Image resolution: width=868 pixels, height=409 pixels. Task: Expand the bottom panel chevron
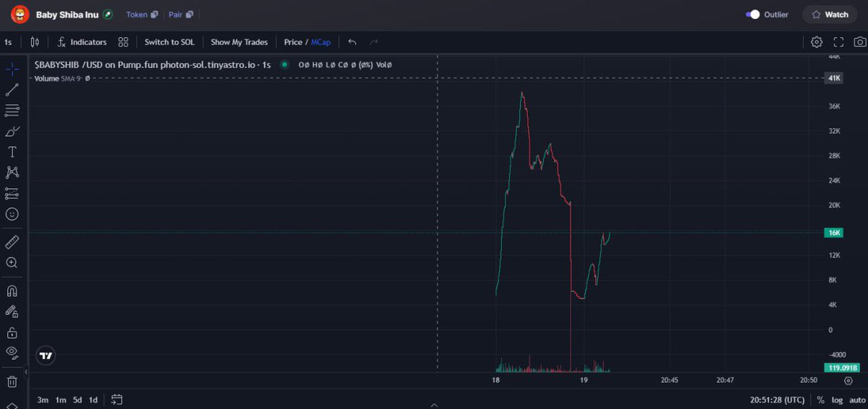(x=434, y=405)
